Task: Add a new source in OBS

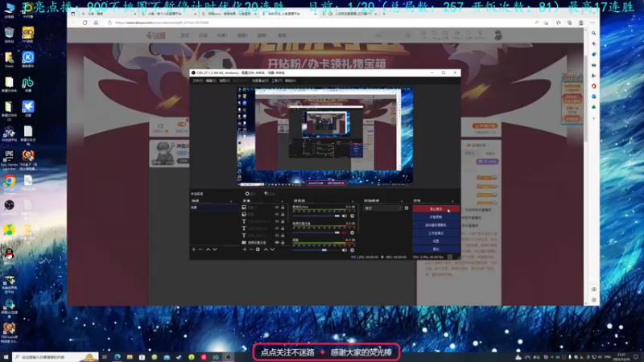Action: (x=245, y=249)
